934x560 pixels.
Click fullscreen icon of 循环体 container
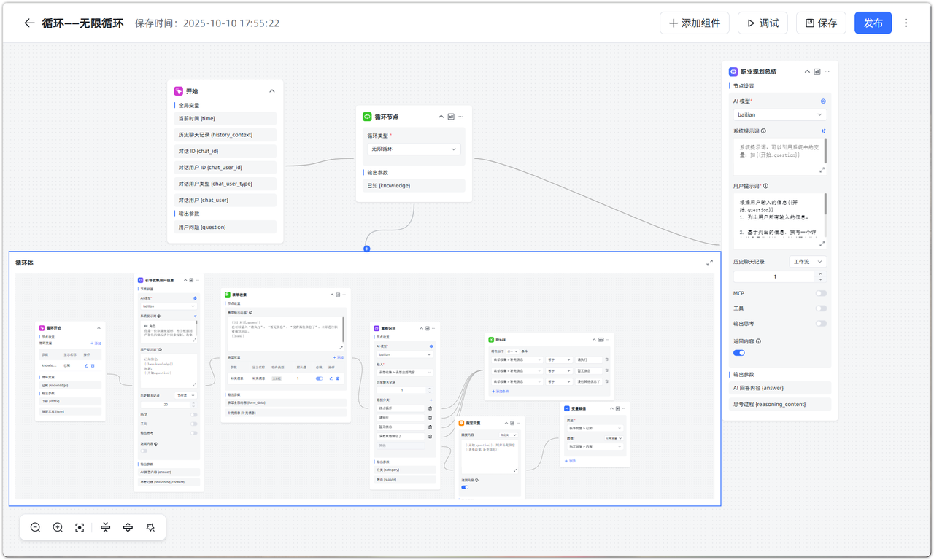[709, 262]
